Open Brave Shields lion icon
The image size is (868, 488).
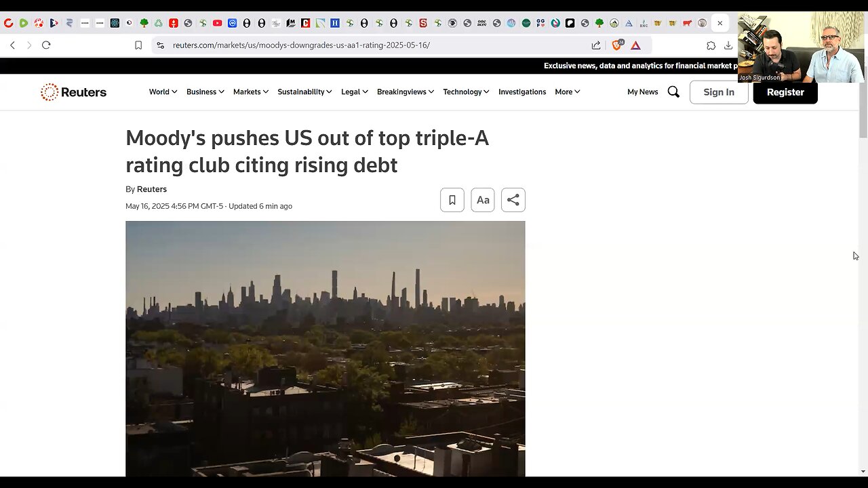point(617,45)
